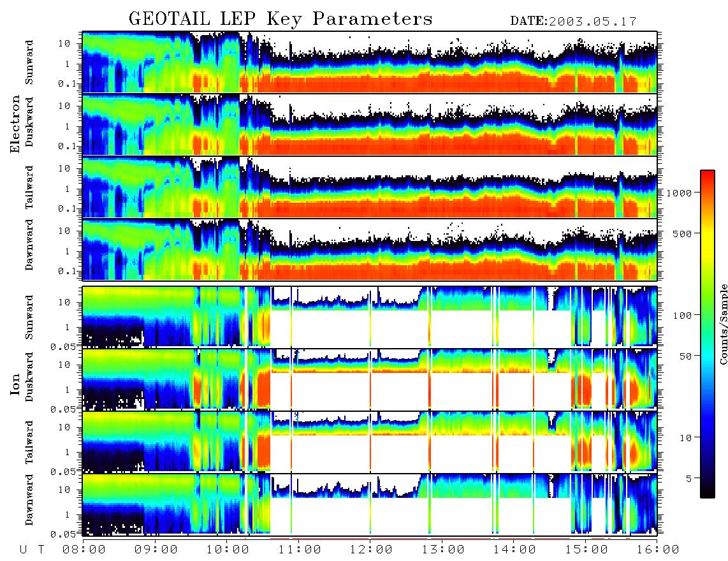Viewport: 728px width, 561px height.
Task: Click the Ion Duskward spectrogram panel
Action: coord(370,379)
